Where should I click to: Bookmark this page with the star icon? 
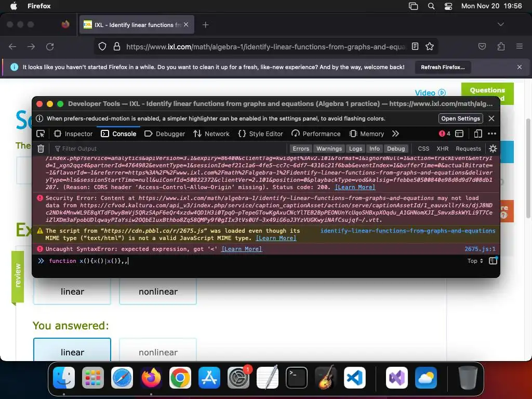click(430, 46)
